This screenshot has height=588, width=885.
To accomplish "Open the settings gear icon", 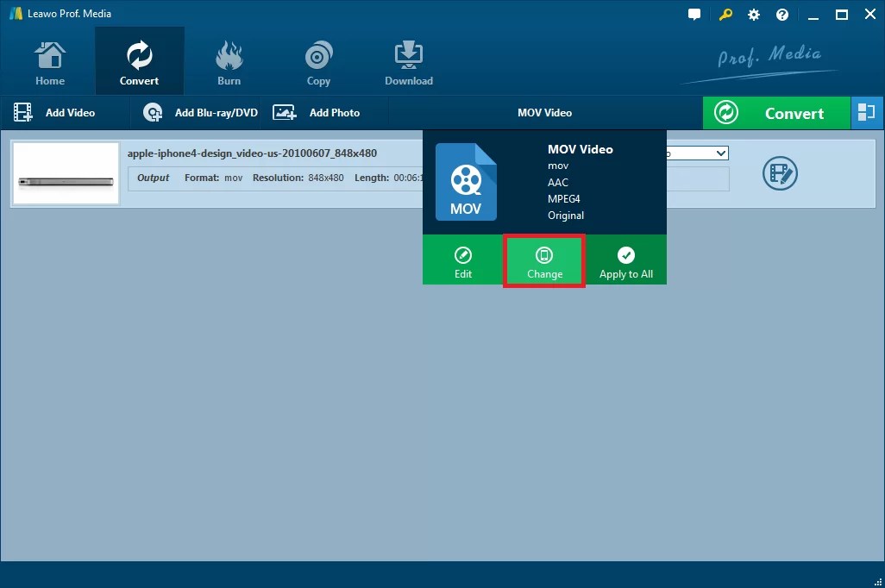I will coord(753,14).
